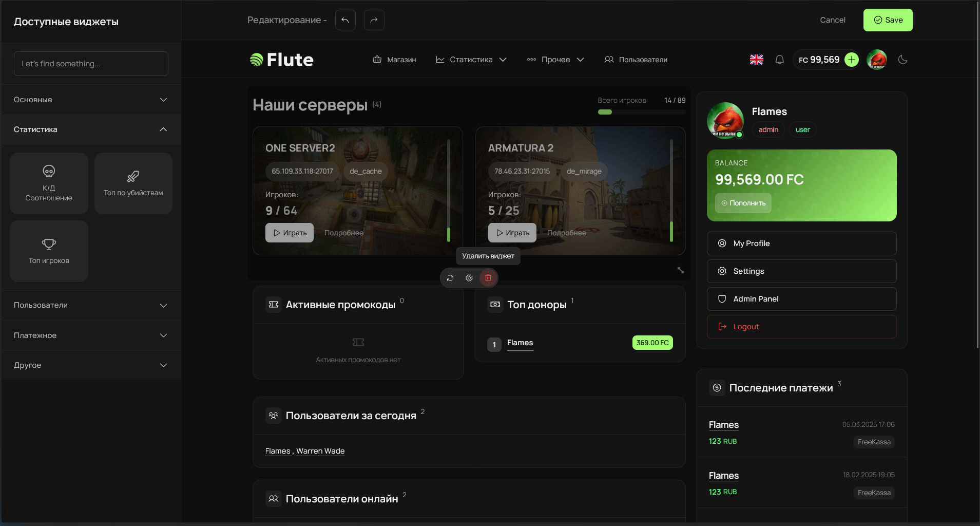
Task: Add the K/D ratio skull widget
Action: pos(49,183)
